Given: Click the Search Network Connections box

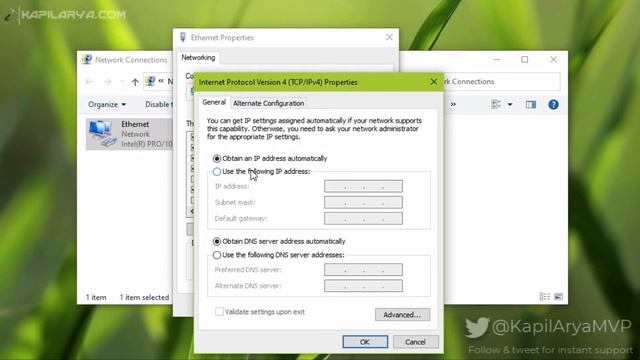Looking at the screenshot, I should 502,82.
